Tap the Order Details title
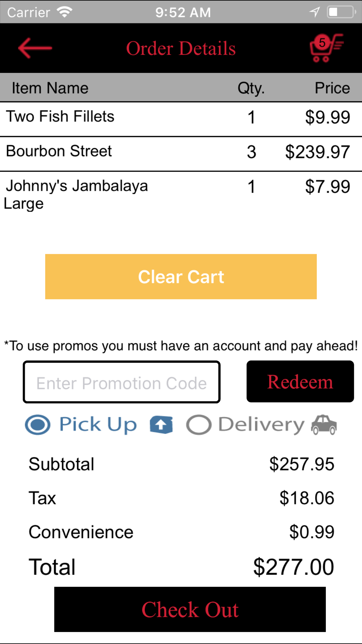This screenshot has width=362, height=644. pos(181,48)
